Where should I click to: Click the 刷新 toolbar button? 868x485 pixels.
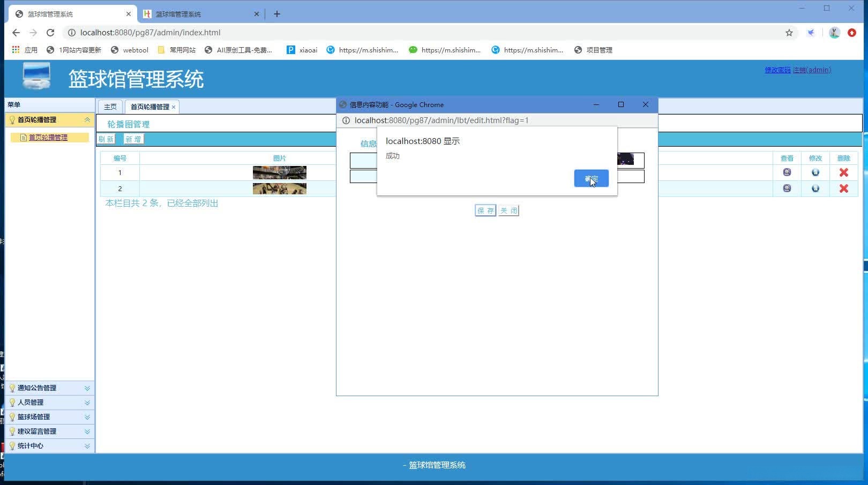click(x=106, y=139)
